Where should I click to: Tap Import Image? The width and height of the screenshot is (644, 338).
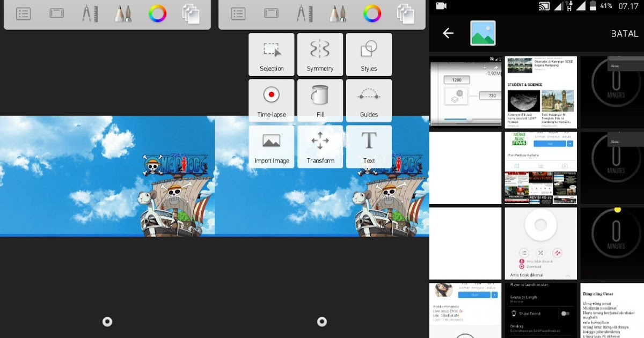[272, 146]
